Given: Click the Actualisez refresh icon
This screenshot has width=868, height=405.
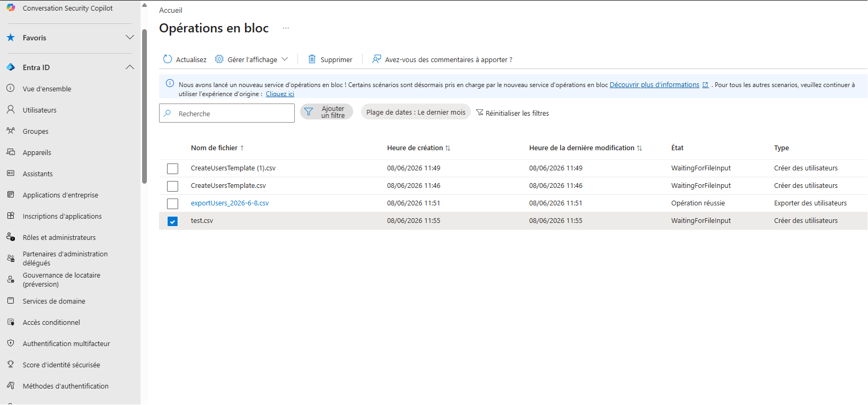Looking at the screenshot, I should pos(168,59).
